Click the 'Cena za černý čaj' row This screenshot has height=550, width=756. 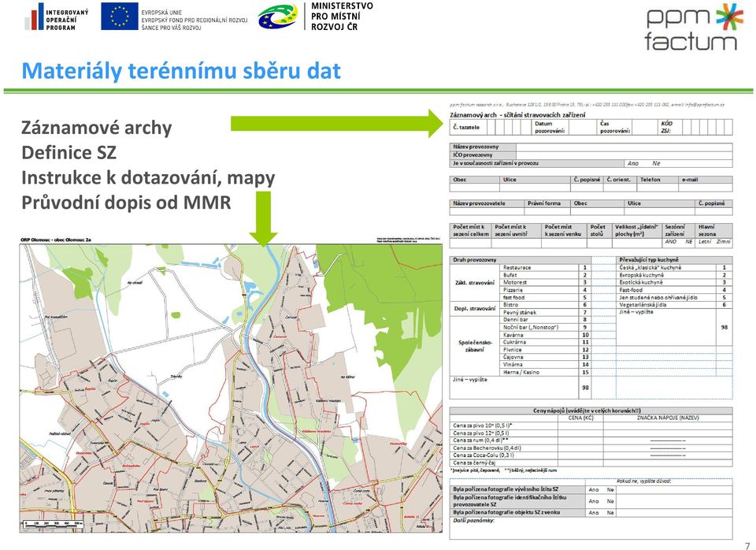[591, 463]
